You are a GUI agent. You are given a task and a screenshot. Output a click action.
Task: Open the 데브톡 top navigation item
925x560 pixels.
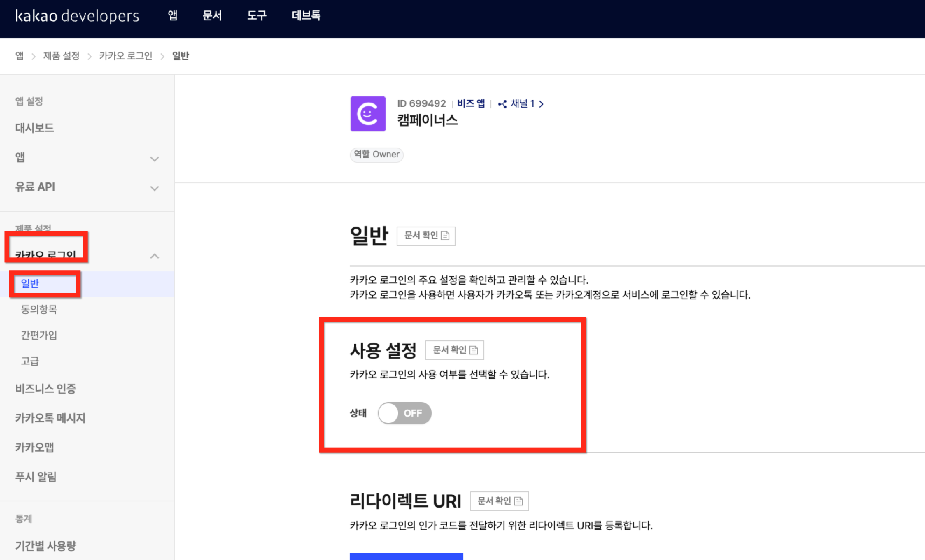(x=306, y=16)
